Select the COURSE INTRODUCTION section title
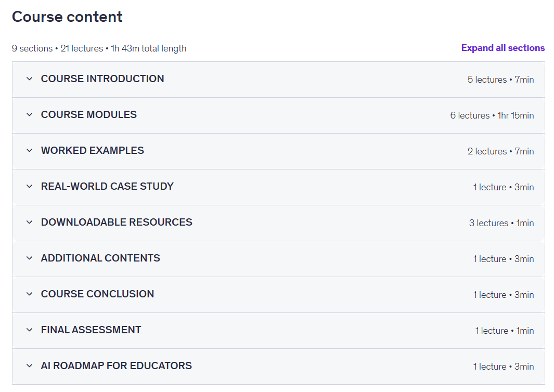 [102, 79]
